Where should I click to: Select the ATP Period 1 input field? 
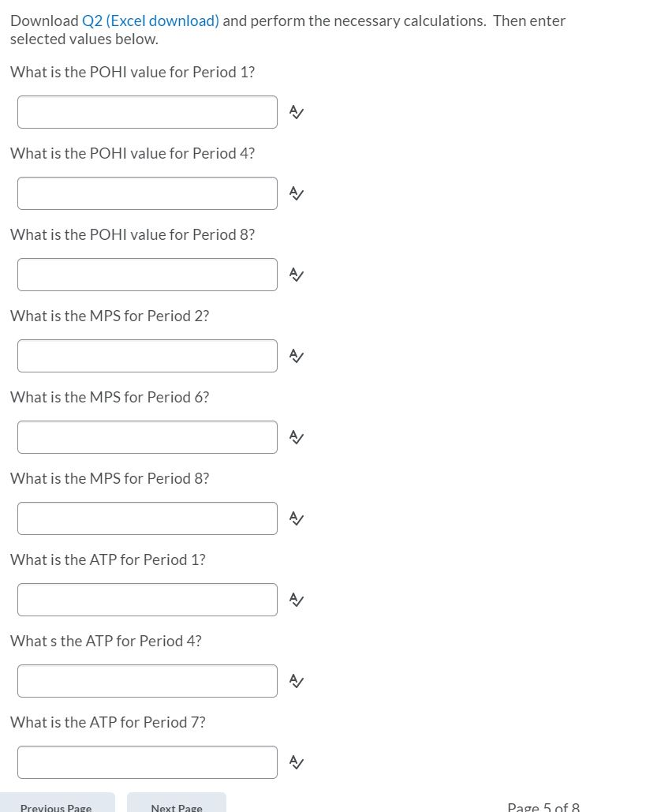(147, 600)
